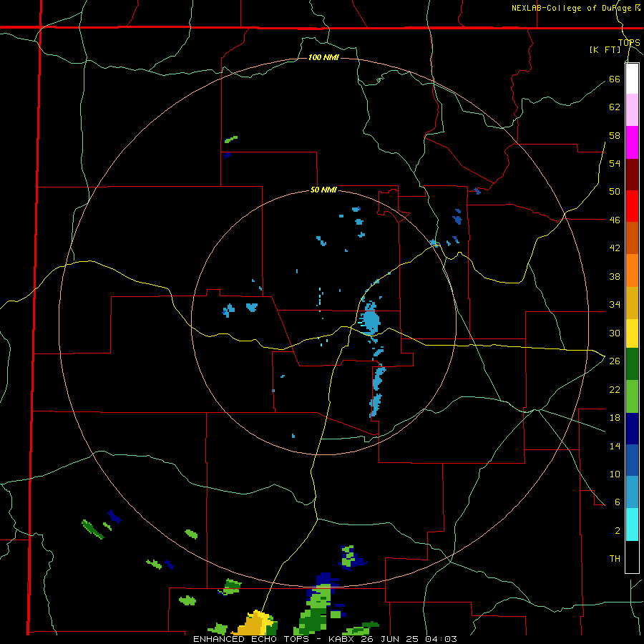
Task: Click the dark maroon legend segment
Action: pos(632,174)
